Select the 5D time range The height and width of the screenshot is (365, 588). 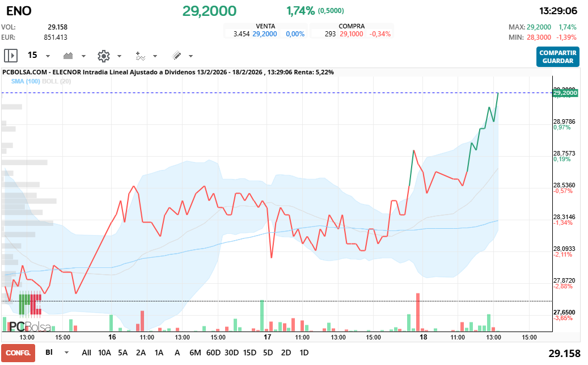pyautogui.click(x=268, y=353)
